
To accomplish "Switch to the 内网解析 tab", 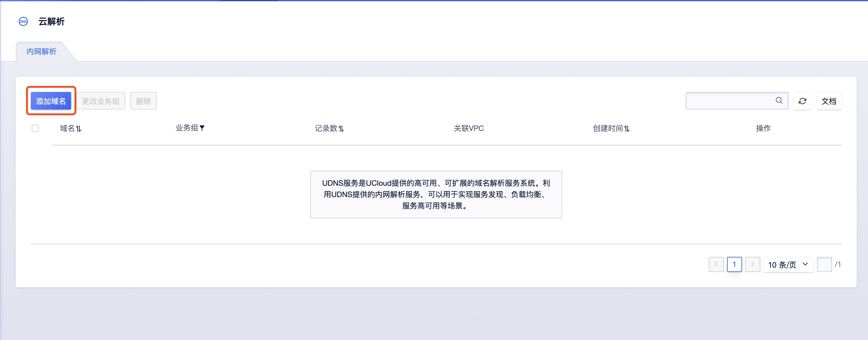I will (42, 52).
